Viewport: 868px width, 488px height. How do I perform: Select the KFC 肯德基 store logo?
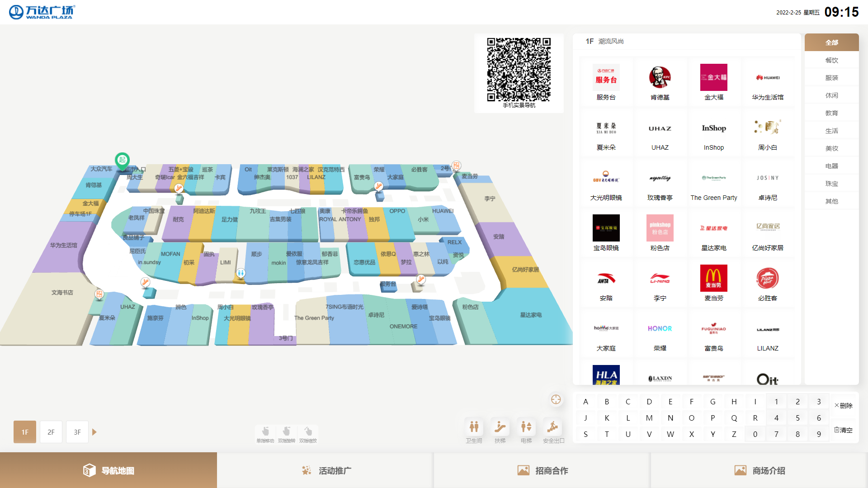pos(660,77)
